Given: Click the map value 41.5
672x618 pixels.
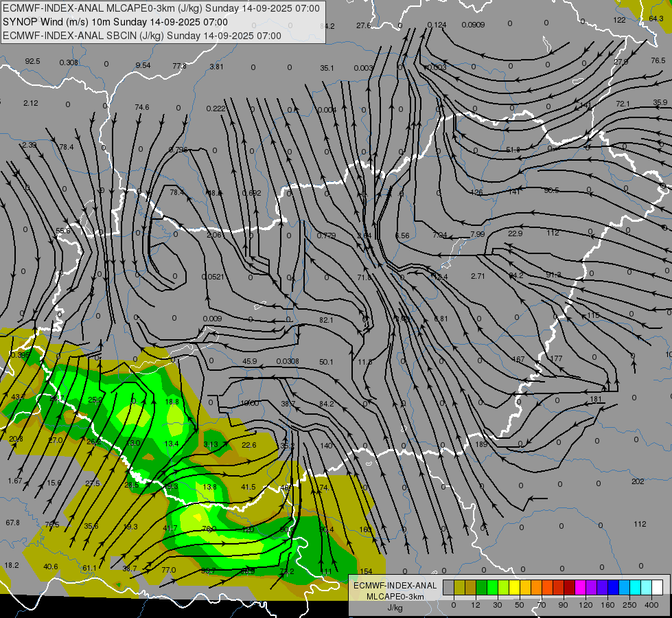Looking at the screenshot, I should tap(248, 487).
